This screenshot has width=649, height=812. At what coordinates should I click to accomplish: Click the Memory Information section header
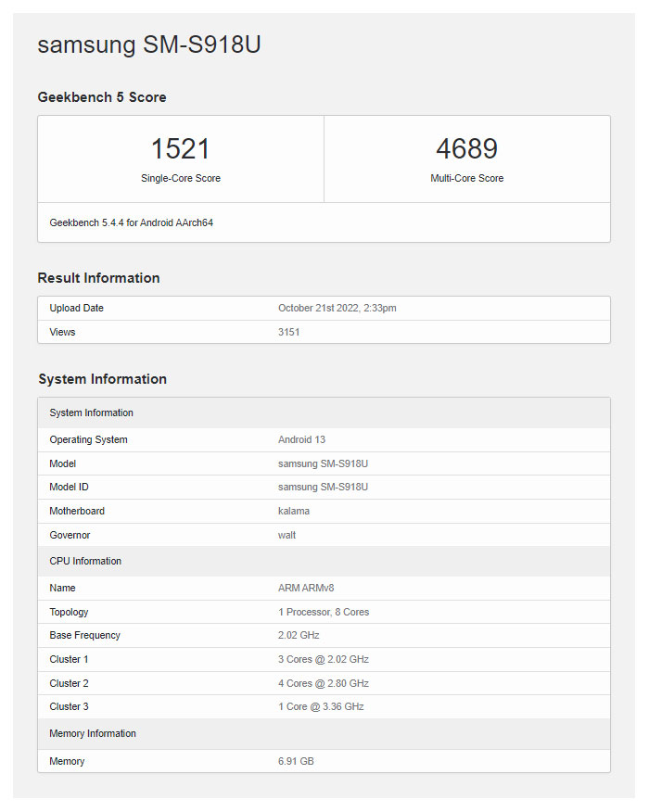pyautogui.click(x=93, y=733)
